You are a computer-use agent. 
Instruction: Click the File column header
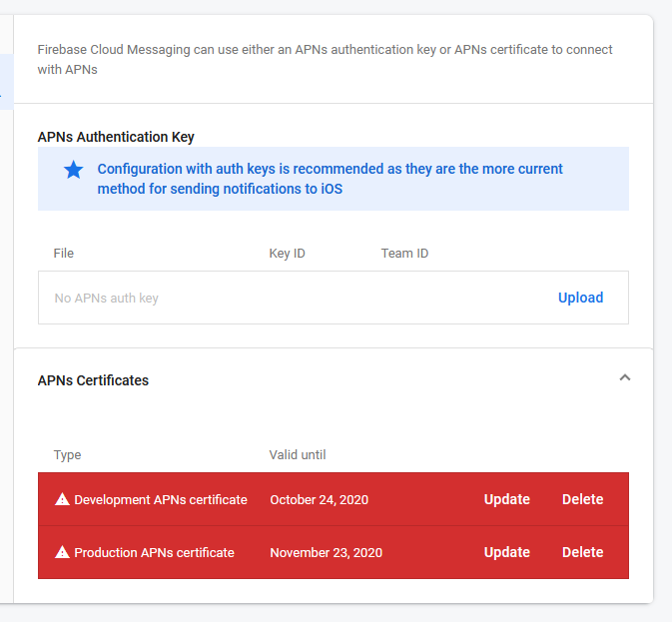click(64, 254)
